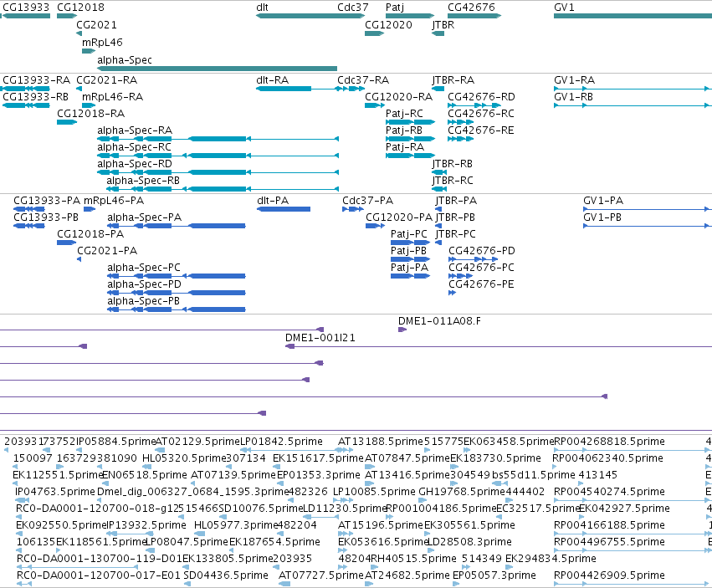Click the CG13933-PA protein label

[x=47, y=201]
